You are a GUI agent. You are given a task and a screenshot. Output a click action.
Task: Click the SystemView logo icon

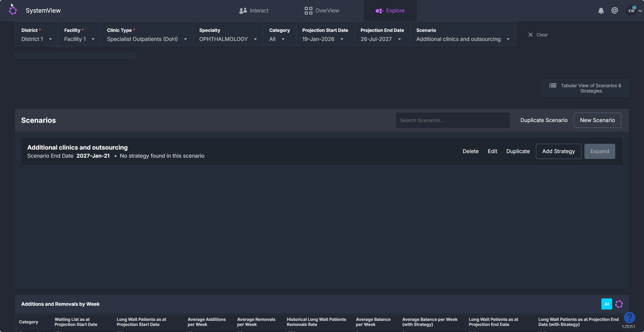(13, 11)
